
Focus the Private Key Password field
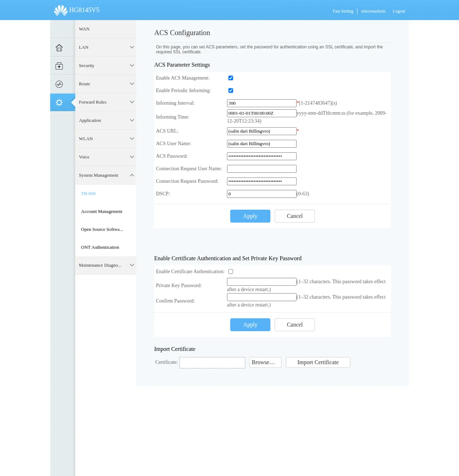(x=262, y=282)
